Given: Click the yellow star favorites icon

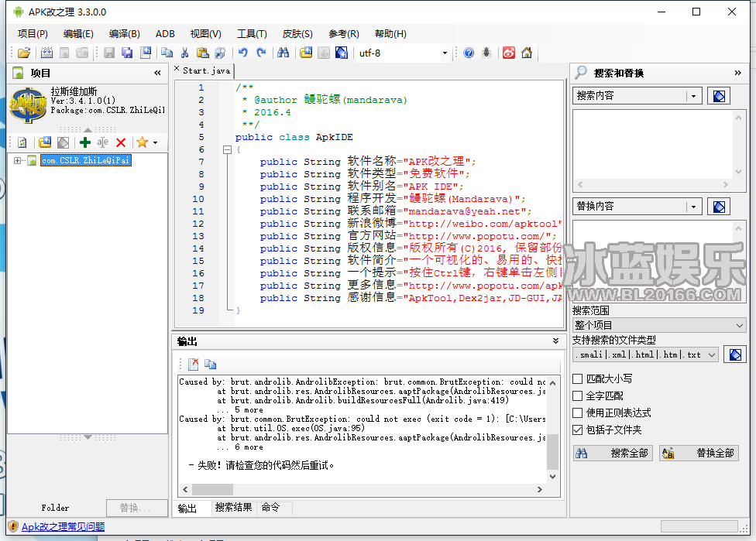Looking at the screenshot, I should [x=142, y=142].
